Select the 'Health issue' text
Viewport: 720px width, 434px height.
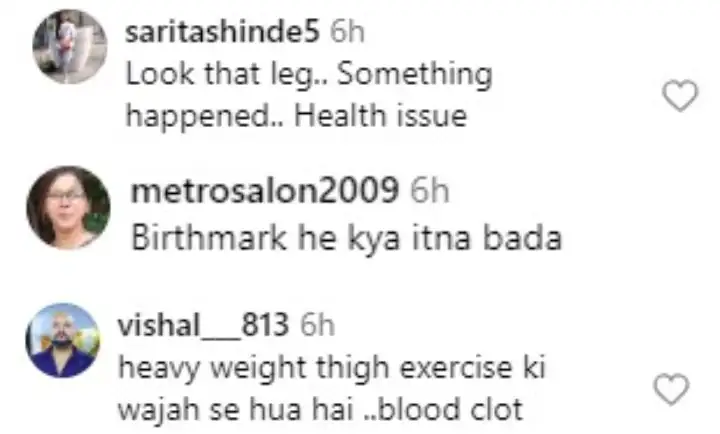point(381,115)
